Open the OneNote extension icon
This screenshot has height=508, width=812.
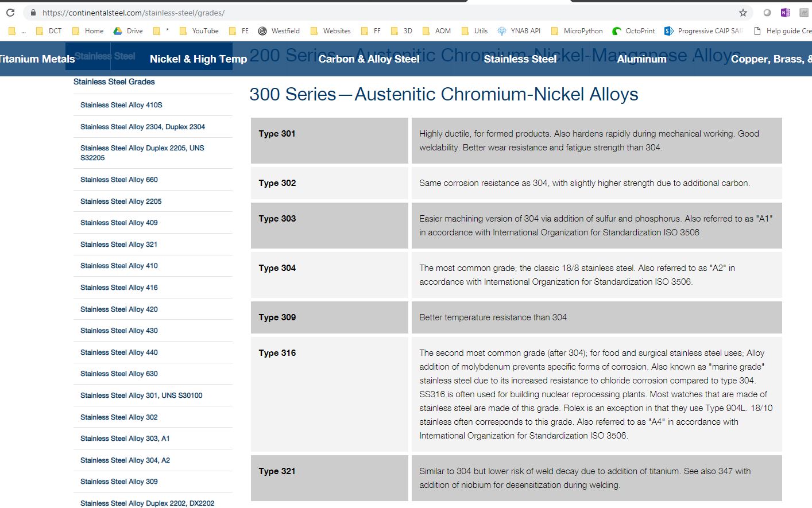[x=786, y=13]
